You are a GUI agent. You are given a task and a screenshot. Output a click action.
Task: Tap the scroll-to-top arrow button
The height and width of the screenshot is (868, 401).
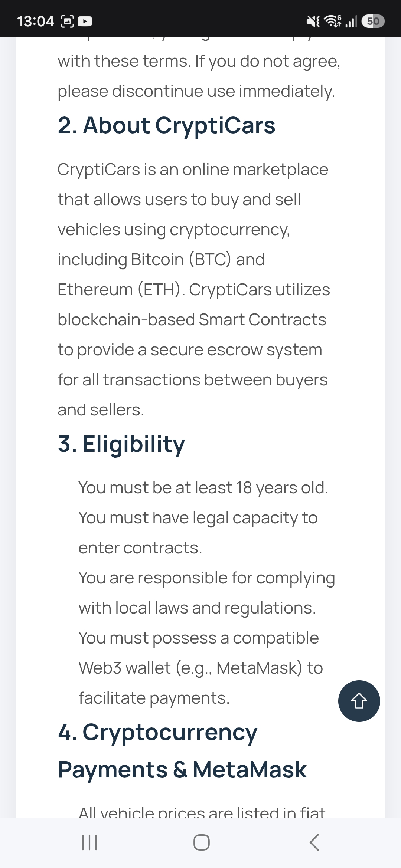click(x=359, y=701)
